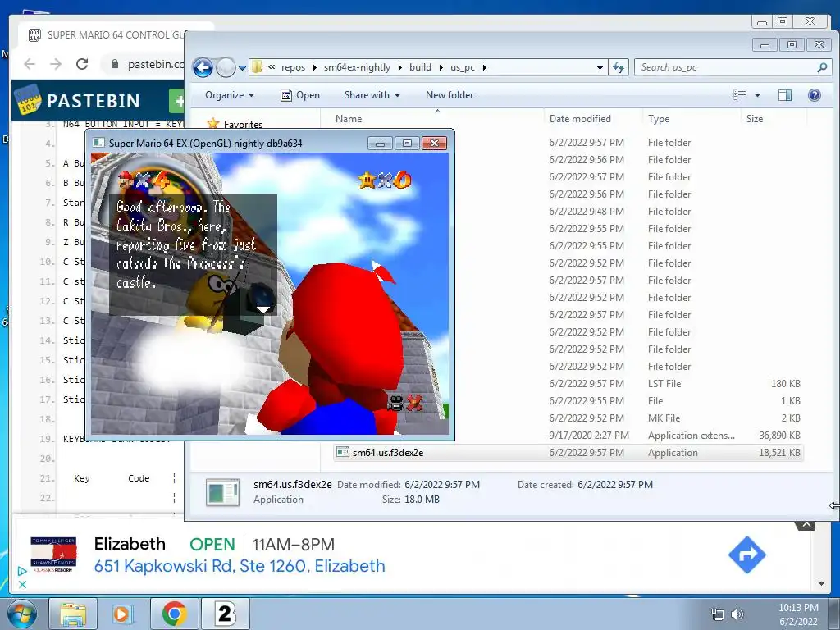Click dialog advance arrow in game
The image size is (840, 630).
click(x=263, y=309)
